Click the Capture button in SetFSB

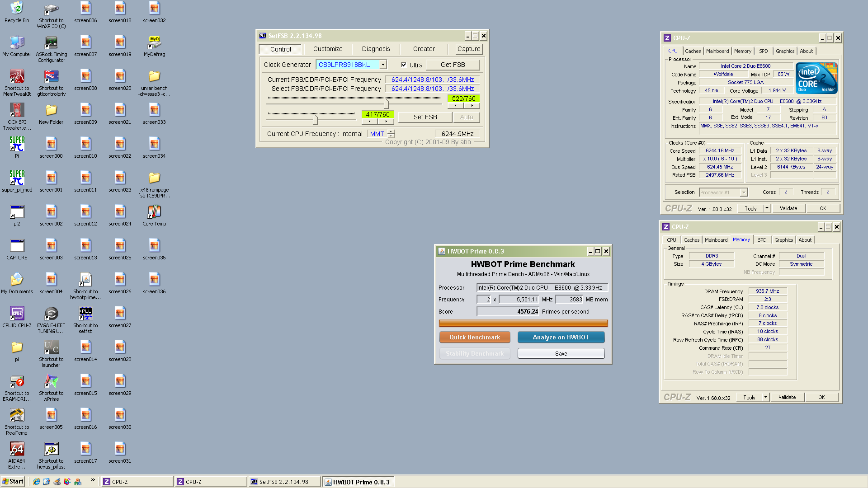pos(469,49)
